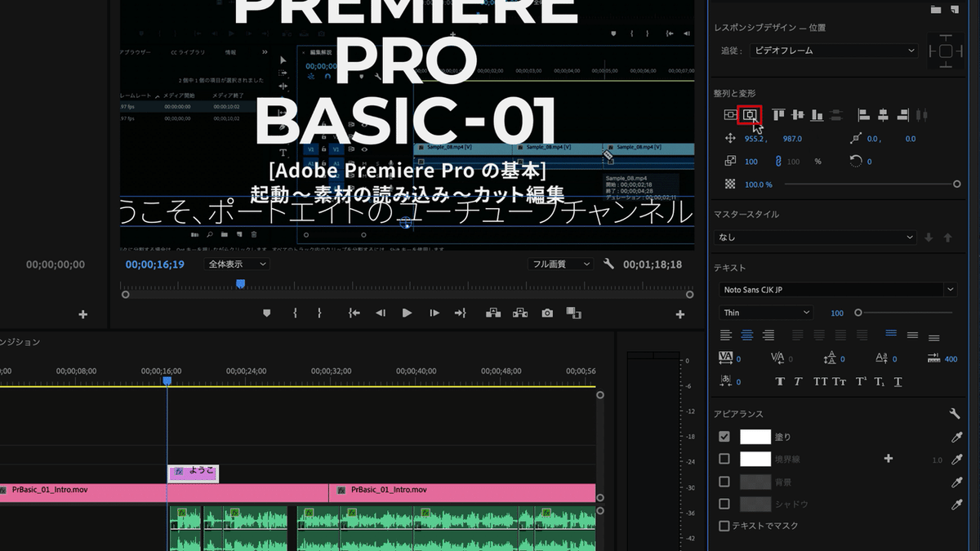
Task: Click the align left edges icon
Action: [864, 115]
